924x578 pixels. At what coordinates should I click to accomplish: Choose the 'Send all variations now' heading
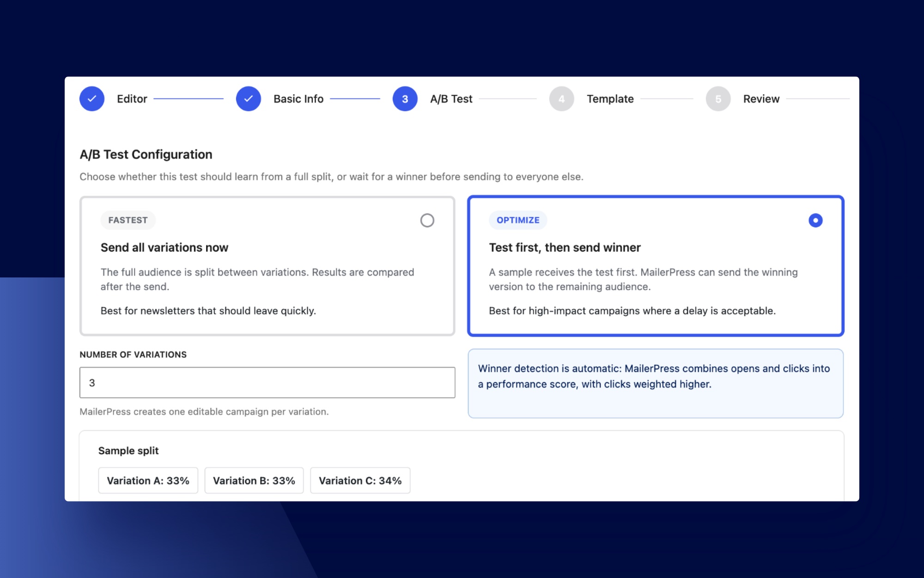[x=164, y=247]
